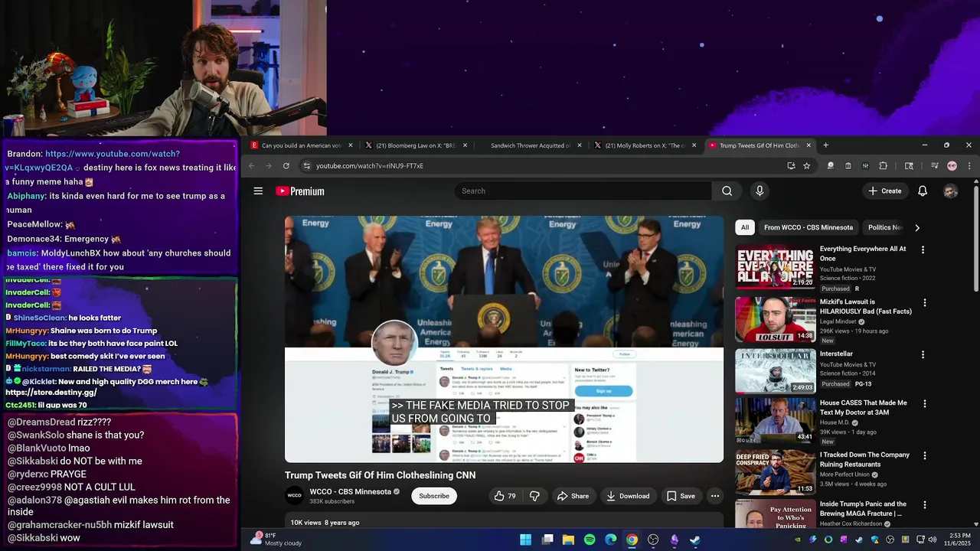Click the Create button
Image resolution: width=980 pixels, height=551 pixels.
[885, 191]
